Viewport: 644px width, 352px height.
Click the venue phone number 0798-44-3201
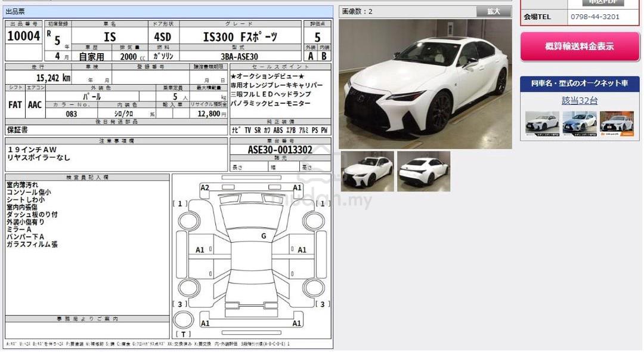point(595,17)
